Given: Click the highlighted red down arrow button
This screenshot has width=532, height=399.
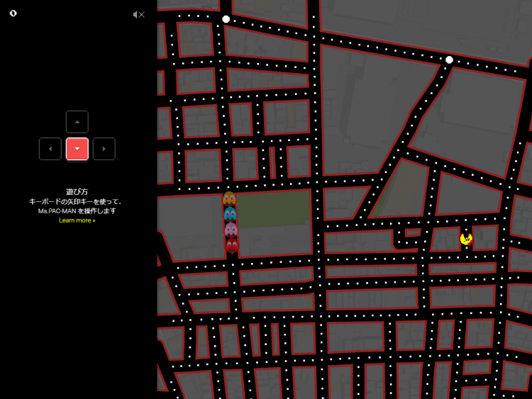Looking at the screenshot, I should pos(77,149).
